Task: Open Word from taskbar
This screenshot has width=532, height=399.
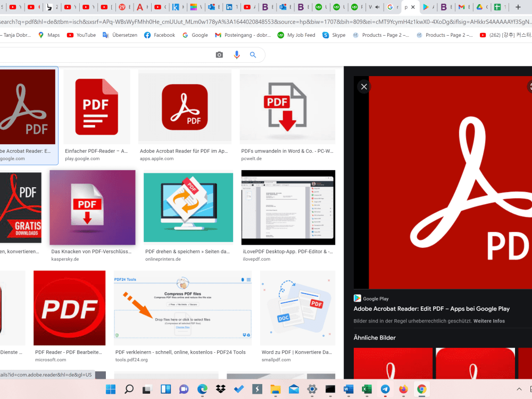Action: [x=348, y=389]
